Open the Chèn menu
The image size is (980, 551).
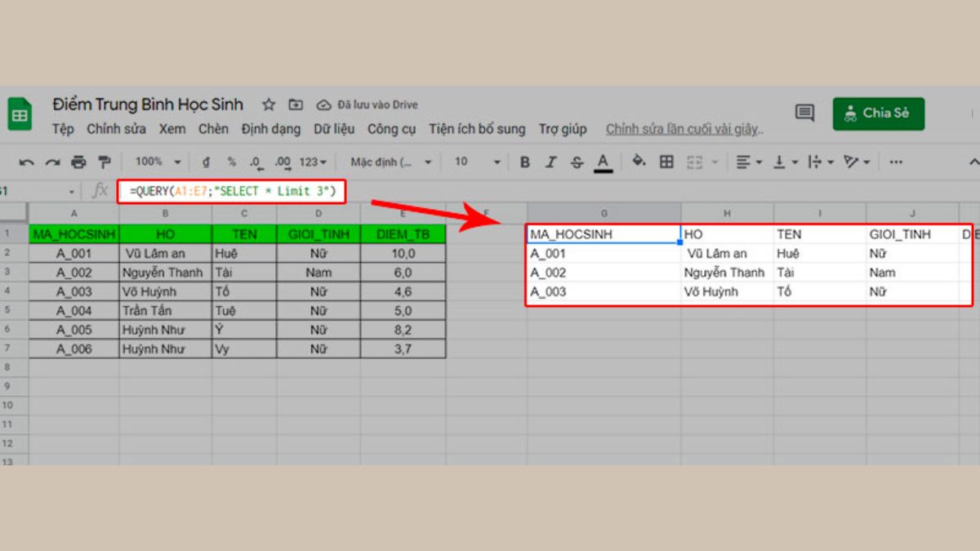(213, 129)
